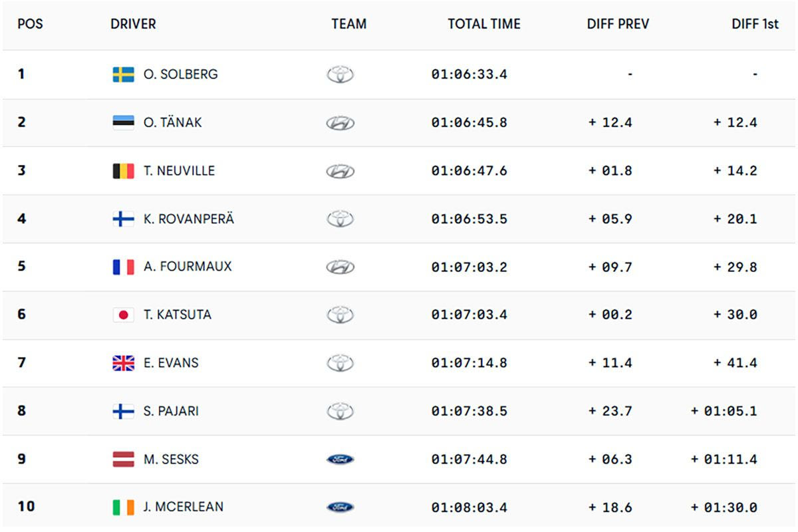Screen dimensions: 798x532
Task: Click the Ford logo in Sesks's row
Action: pyautogui.click(x=340, y=460)
